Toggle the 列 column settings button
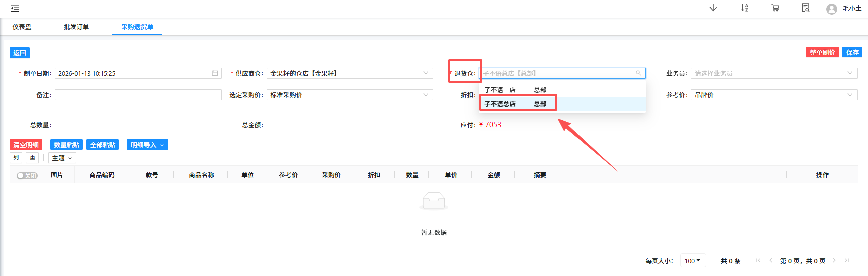This screenshot has height=276, width=868. [x=16, y=158]
